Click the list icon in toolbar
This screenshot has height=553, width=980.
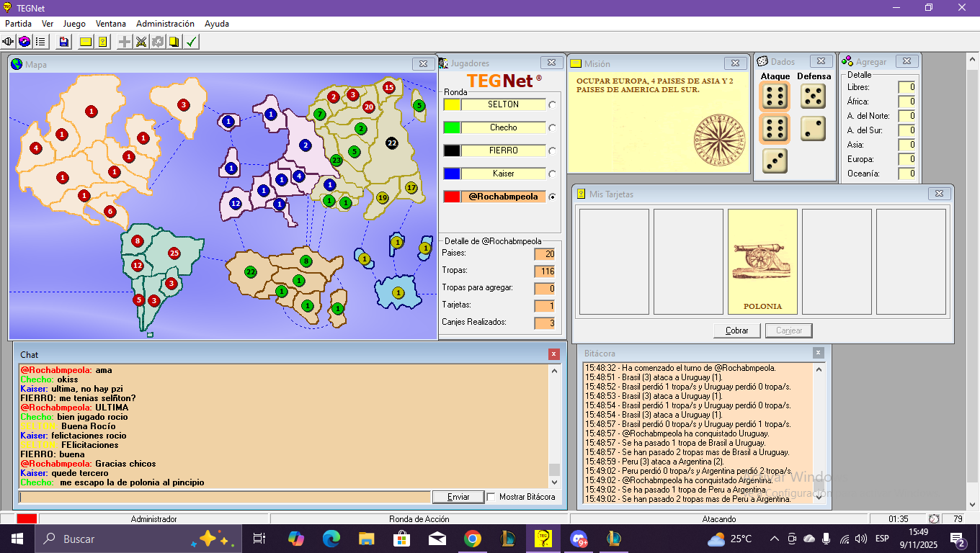[x=40, y=42]
